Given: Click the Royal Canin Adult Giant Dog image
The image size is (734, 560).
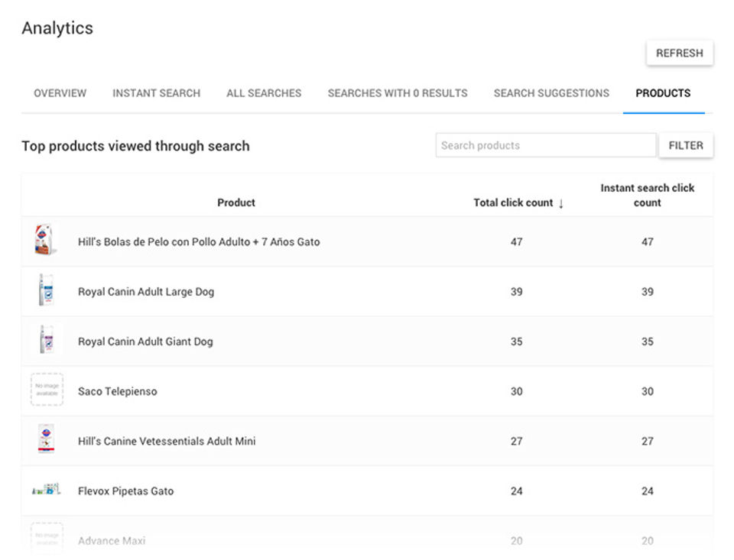Looking at the screenshot, I should point(46,341).
